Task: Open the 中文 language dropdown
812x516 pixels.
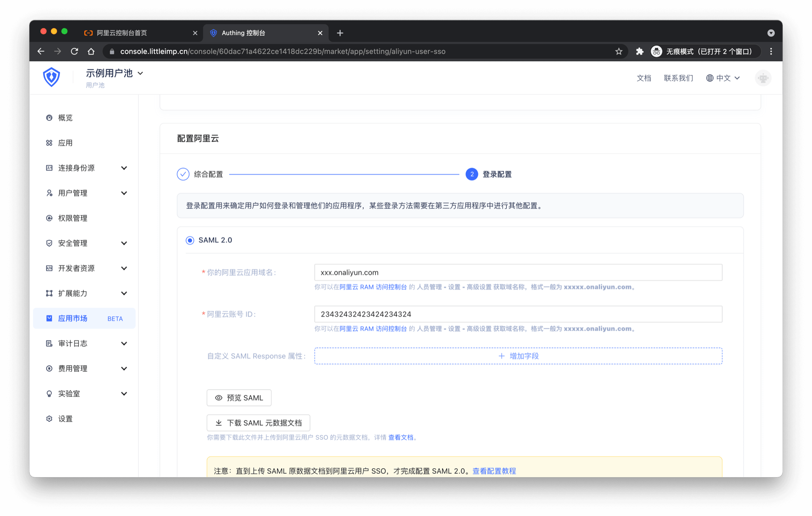Action: [x=723, y=78]
